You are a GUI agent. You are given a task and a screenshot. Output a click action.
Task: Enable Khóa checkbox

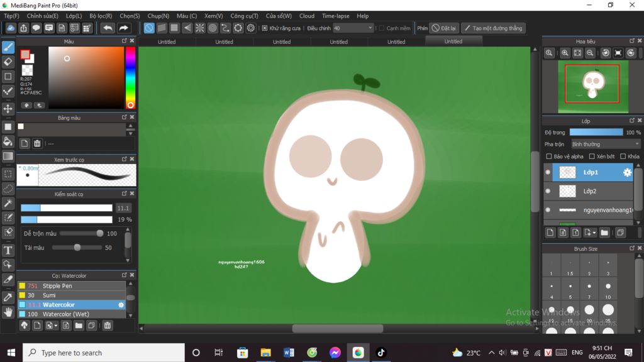click(x=623, y=156)
